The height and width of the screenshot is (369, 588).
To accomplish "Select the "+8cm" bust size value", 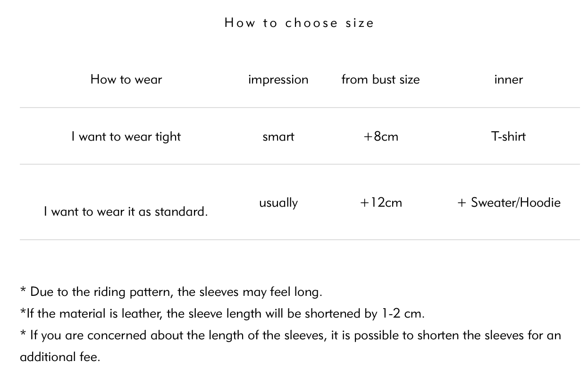I will [x=381, y=136].
